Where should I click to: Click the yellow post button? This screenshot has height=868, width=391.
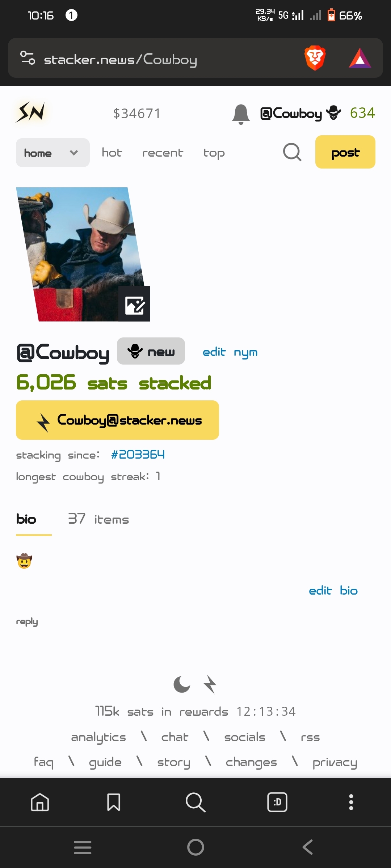click(x=345, y=152)
